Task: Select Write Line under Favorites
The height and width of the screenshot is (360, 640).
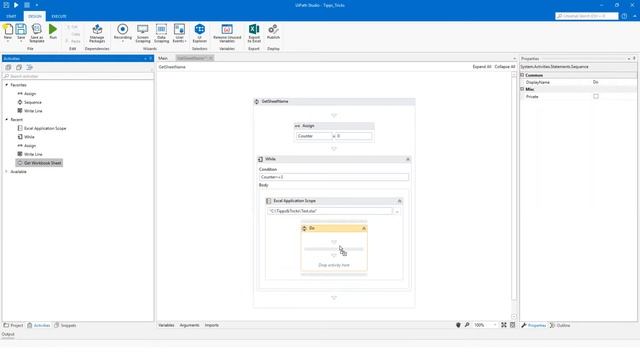Action: coord(30,111)
